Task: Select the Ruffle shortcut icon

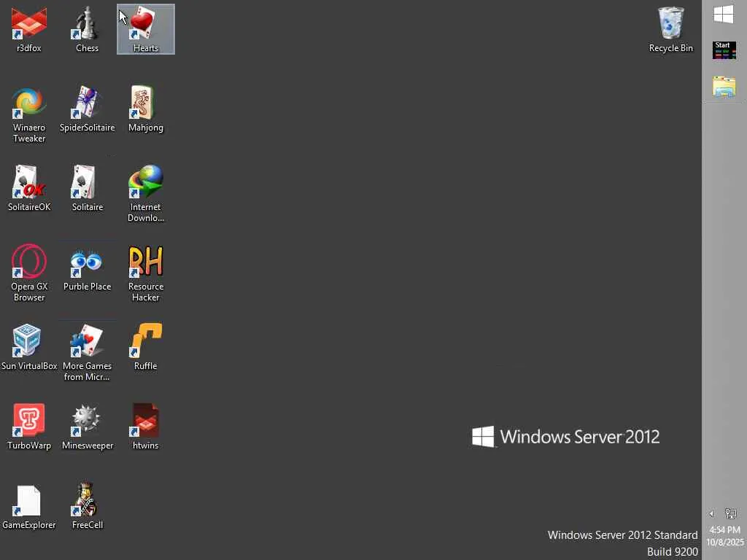Action: click(146, 348)
